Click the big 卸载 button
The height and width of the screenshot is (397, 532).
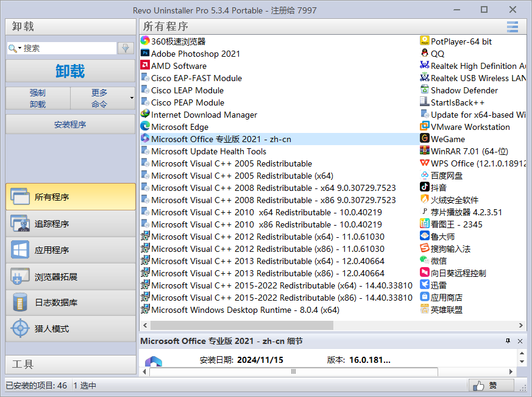tap(71, 71)
